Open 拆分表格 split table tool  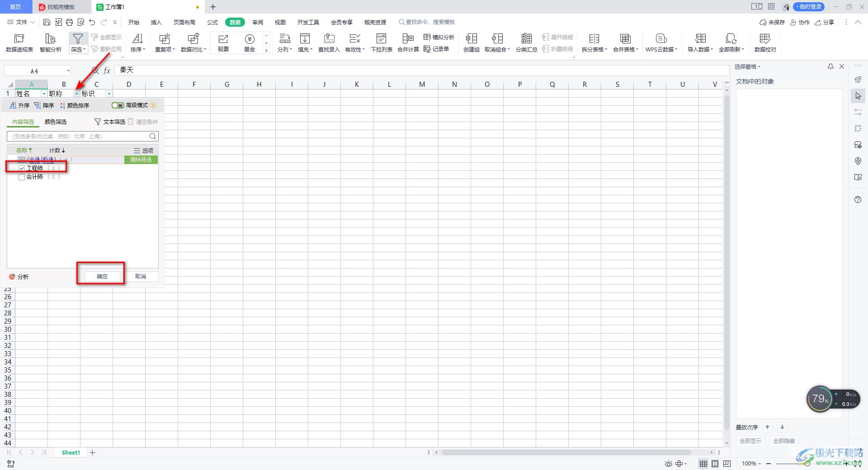tap(594, 43)
